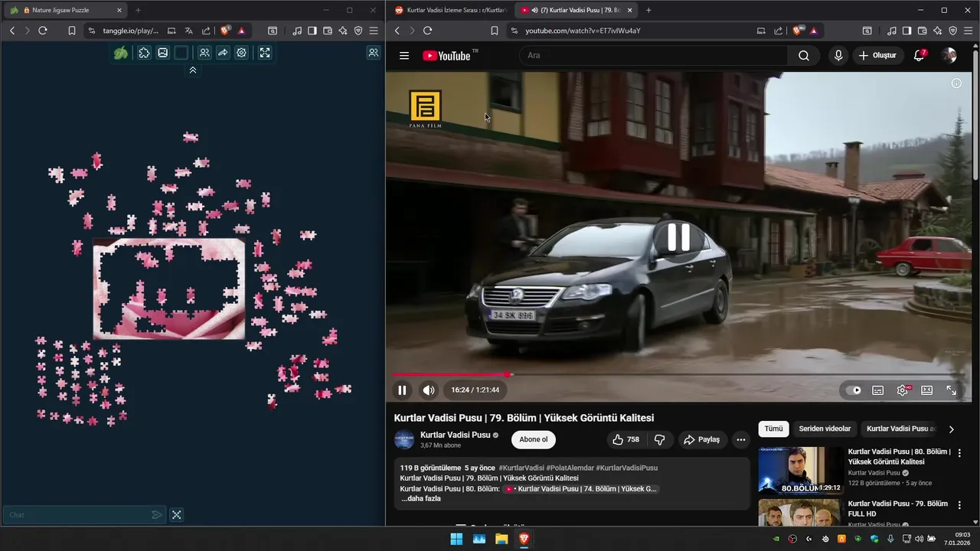Viewport: 980px width, 551px height.
Task: Open the three-dot more actions menu
Action: tap(740, 439)
